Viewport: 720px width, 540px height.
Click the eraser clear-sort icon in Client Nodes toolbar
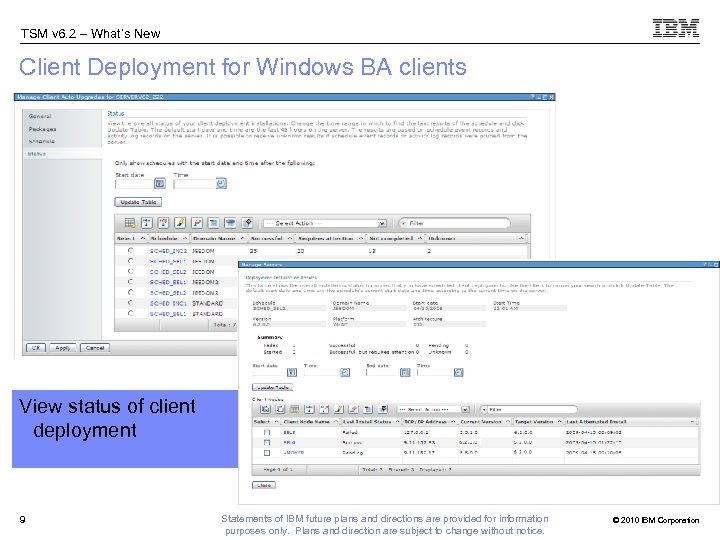(354, 409)
